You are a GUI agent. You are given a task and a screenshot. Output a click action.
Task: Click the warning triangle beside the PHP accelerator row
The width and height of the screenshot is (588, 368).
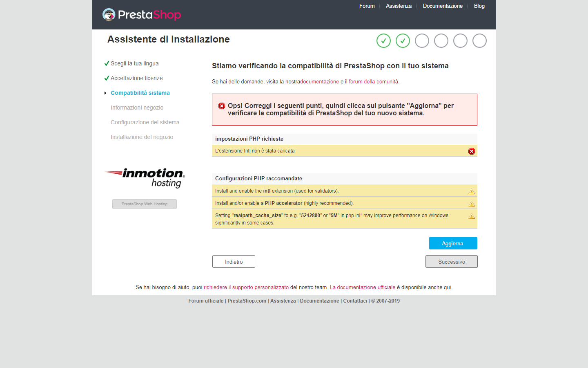coord(472,204)
